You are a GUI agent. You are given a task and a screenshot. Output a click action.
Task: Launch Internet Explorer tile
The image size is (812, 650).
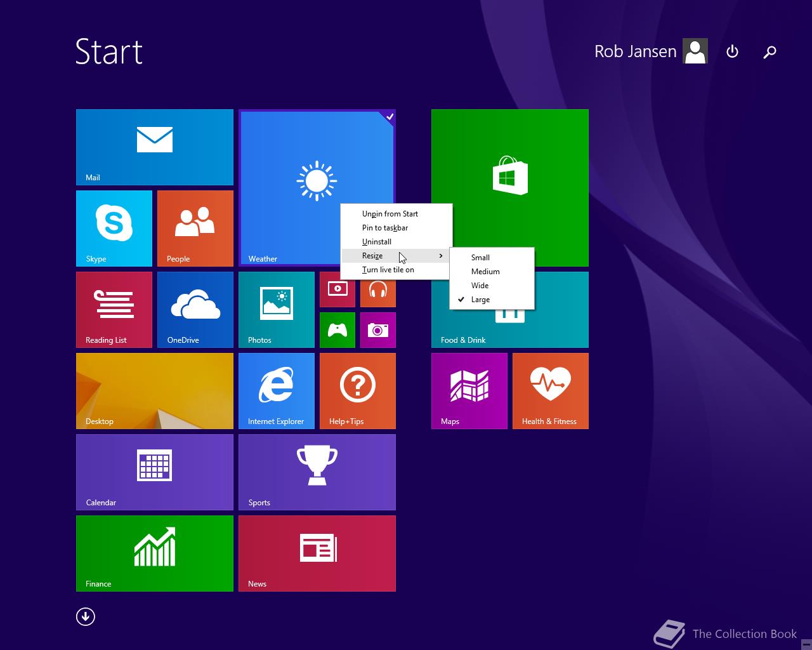(277, 391)
